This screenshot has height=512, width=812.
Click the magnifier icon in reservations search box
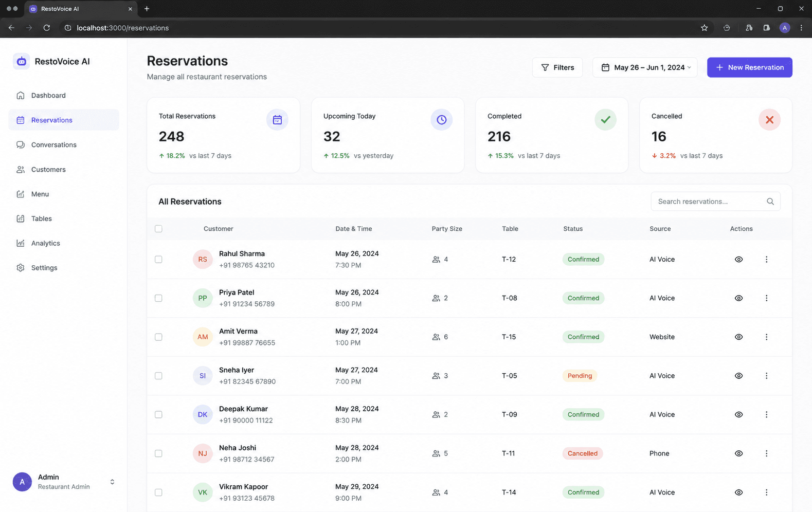click(x=770, y=202)
